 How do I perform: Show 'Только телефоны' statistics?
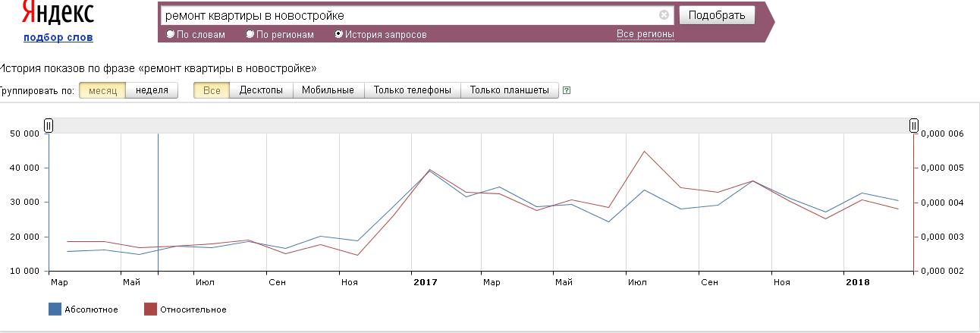pyautogui.click(x=412, y=90)
